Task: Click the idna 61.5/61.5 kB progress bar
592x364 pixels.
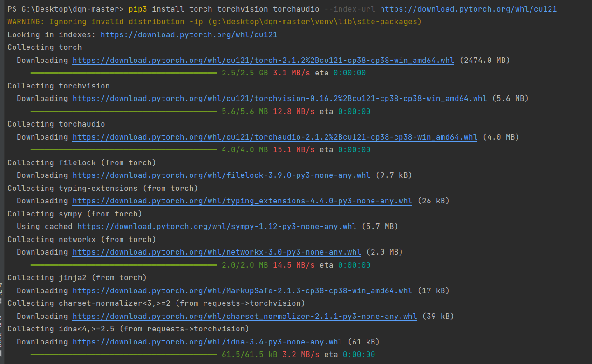Action: click(123, 355)
